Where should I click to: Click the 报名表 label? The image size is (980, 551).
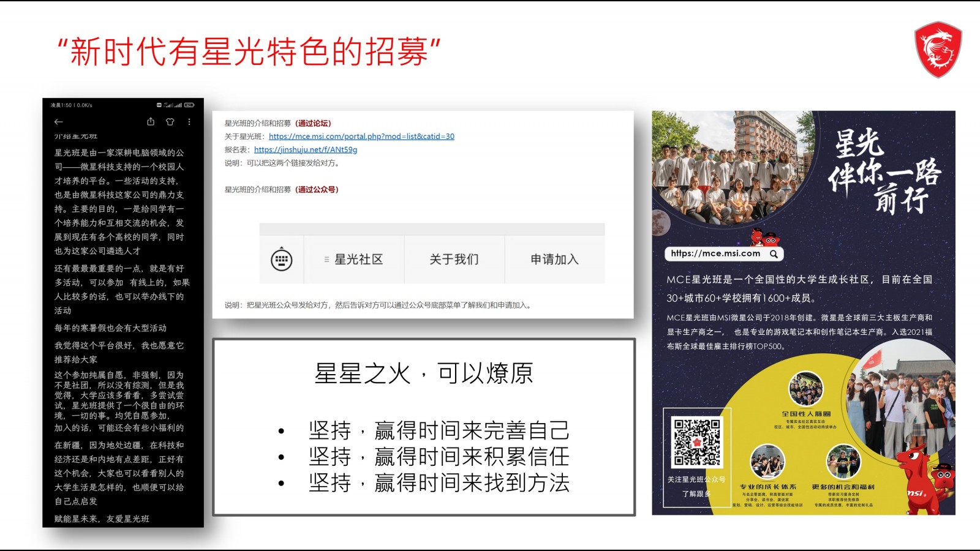pyautogui.click(x=238, y=149)
